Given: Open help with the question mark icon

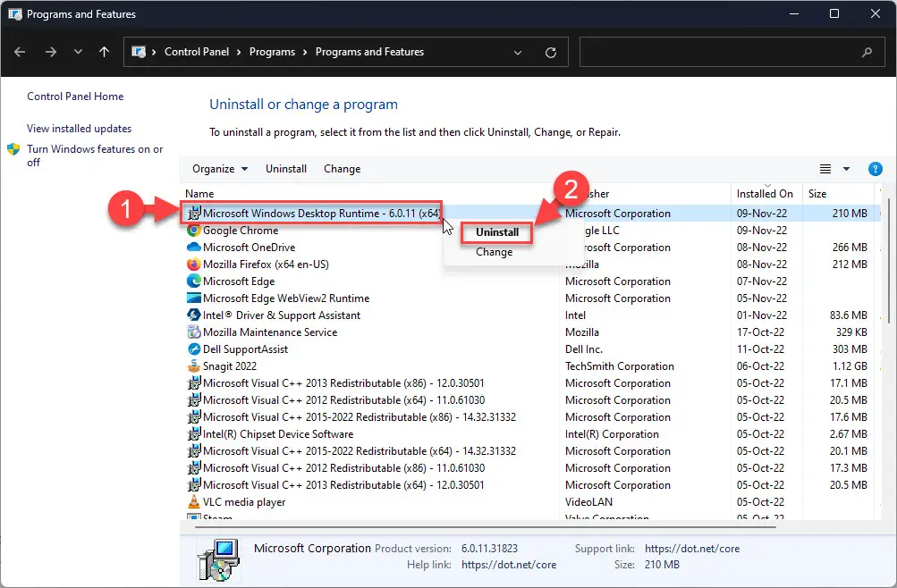Looking at the screenshot, I should click(x=875, y=169).
